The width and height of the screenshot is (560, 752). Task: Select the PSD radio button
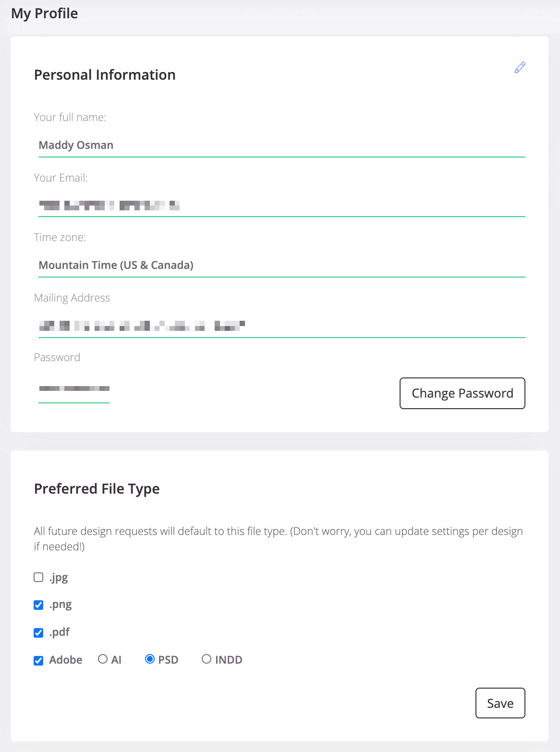150,659
